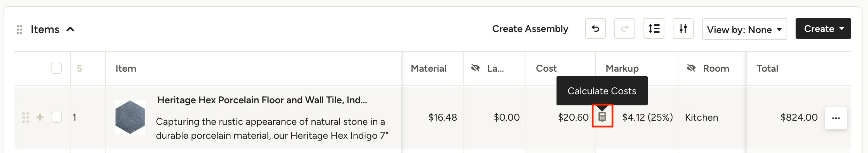Viewport: 868px width, 153px height.
Task: Click the Create Assembly button
Action: click(x=530, y=29)
